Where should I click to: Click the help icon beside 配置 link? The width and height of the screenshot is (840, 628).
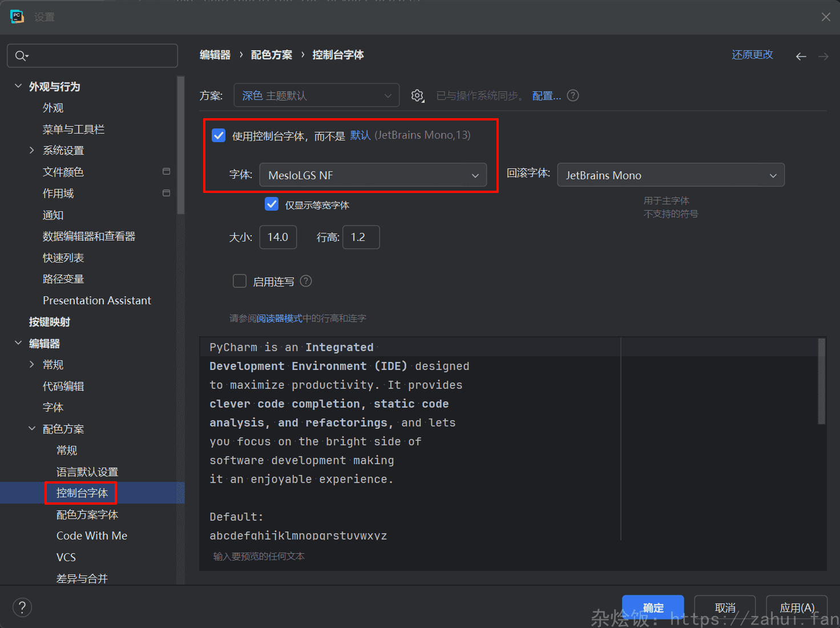tap(573, 95)
